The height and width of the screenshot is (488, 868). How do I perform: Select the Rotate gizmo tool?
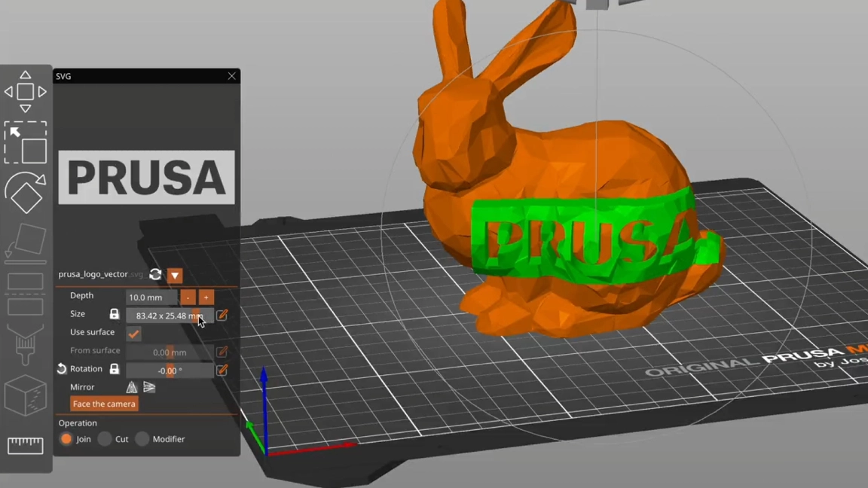pos(26,192)
